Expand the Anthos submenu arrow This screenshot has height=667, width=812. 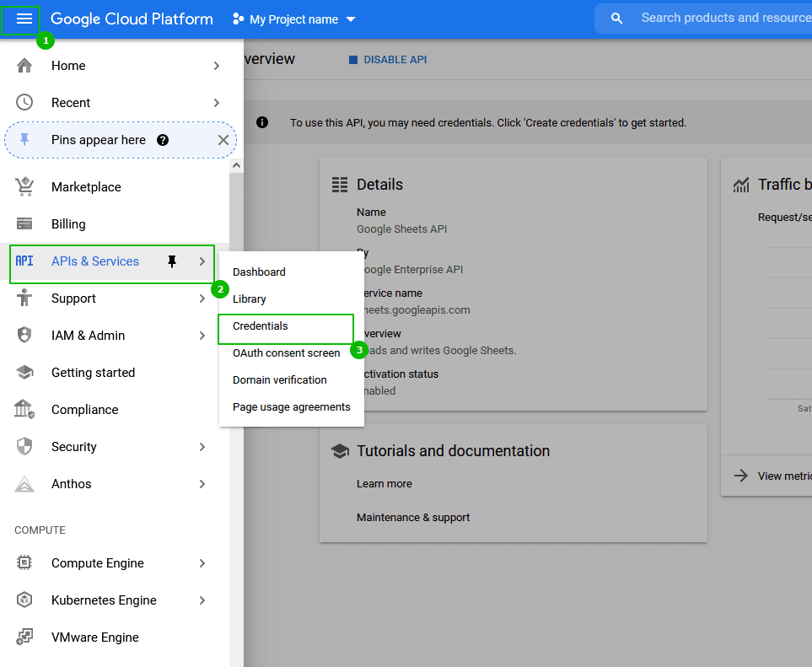[x=202, y=484]
